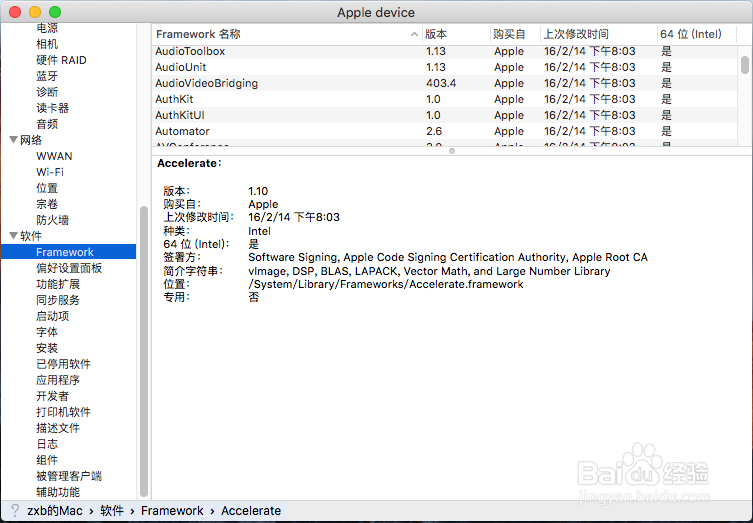Click the yellow minimize window button
Screen dimensions: 753x523
coord(35,12)
